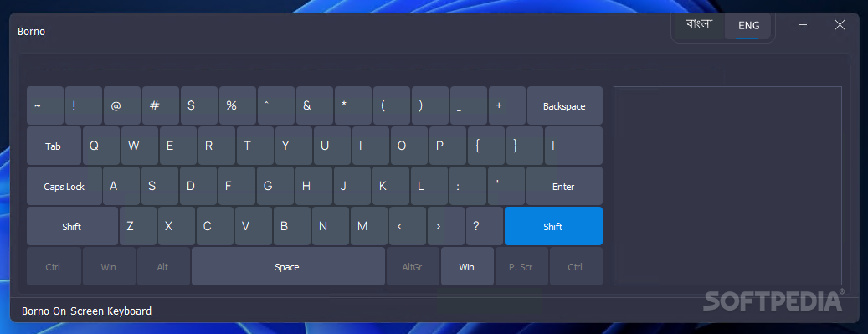
Task: Tap the P letter key
Action: click(447, 146)
